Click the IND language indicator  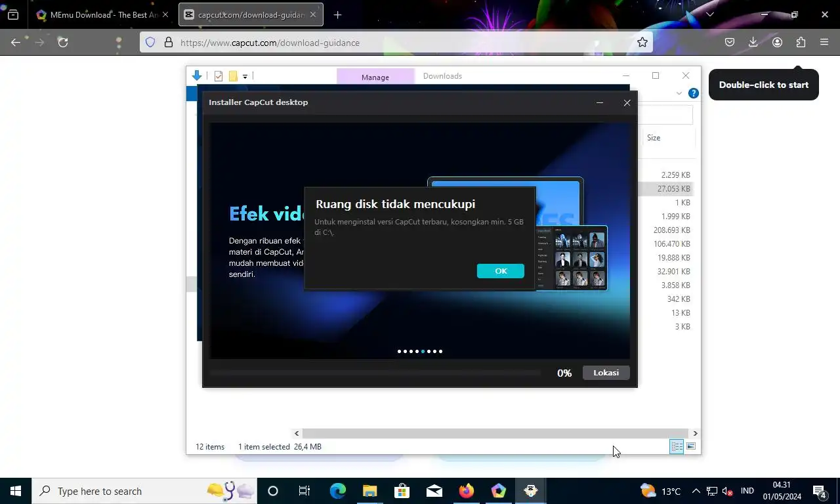click(x=747, y=491)
